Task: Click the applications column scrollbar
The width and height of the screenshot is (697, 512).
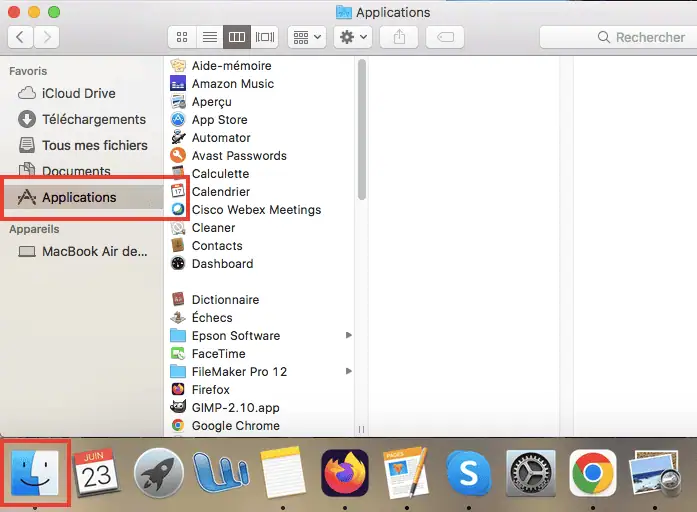Action: (x=362, y=130)
